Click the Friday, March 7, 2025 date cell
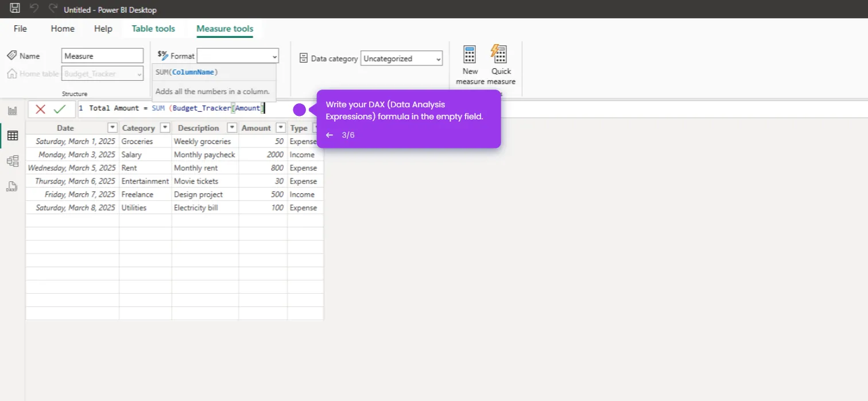This screenshot has height=401, width=868. pos(72,194)
